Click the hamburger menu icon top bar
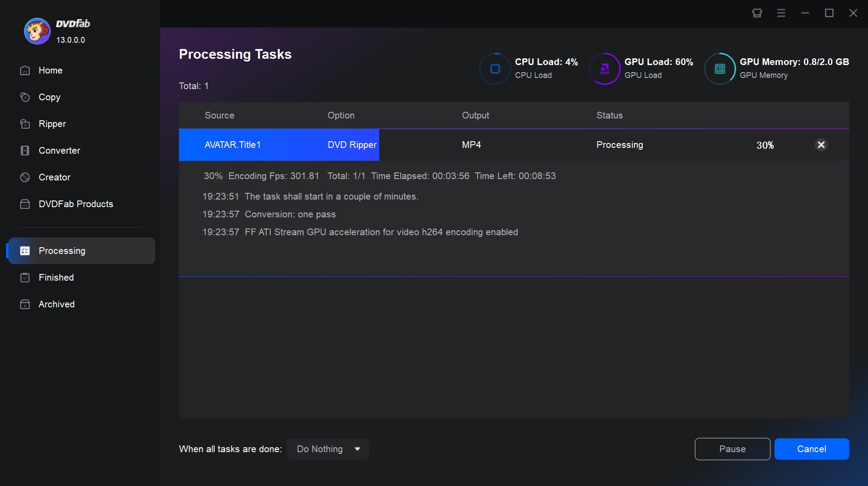The image size is (868, 486). (782, 13)
